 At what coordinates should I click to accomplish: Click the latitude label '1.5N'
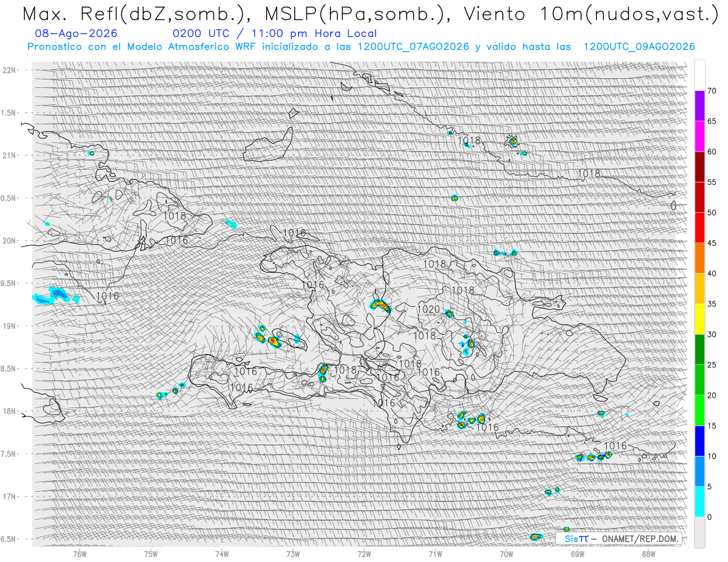pyautogui.click(x=8, y=113)
